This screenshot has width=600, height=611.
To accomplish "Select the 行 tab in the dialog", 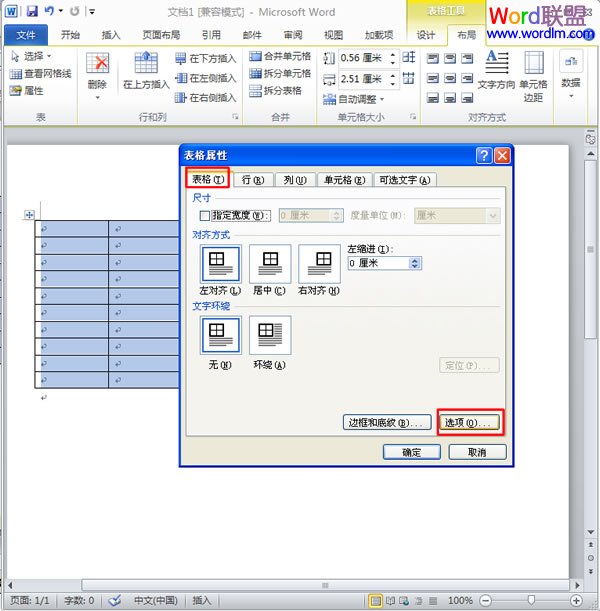I will [252, 180].
